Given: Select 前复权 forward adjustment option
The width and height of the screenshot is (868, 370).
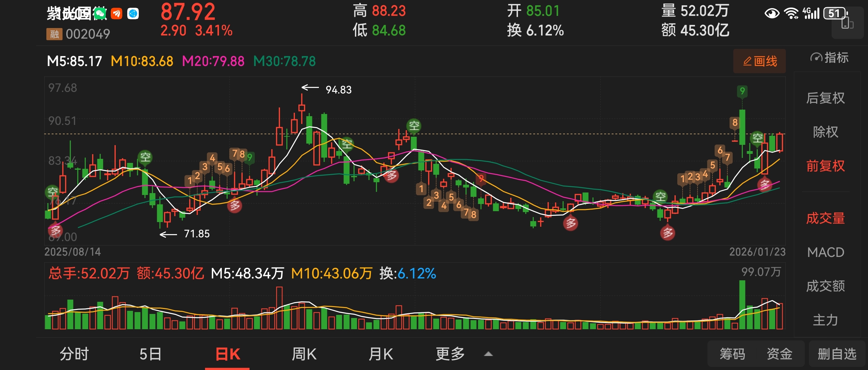Looking at the screenshot, I should click(825, 166).
